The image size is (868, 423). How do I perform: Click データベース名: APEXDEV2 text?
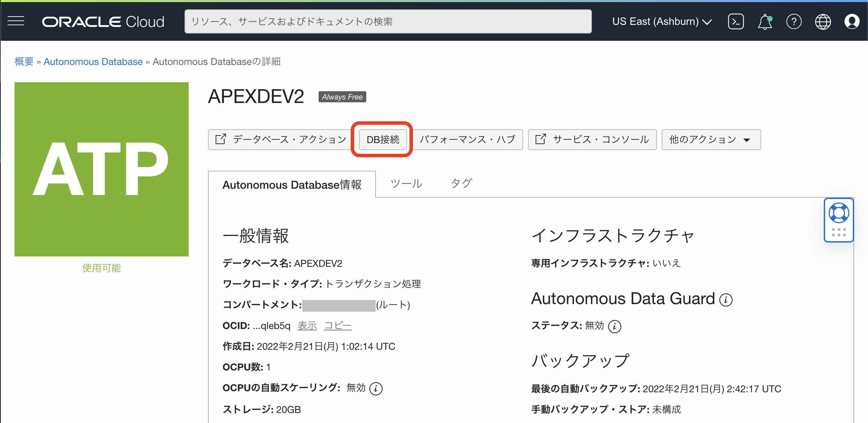(282, 263)
